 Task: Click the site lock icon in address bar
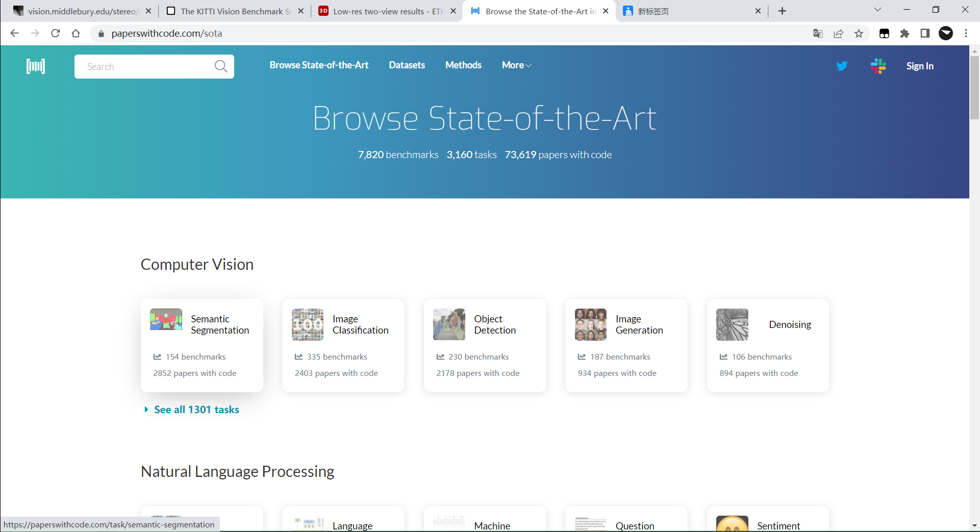click(x=101, y=34)
